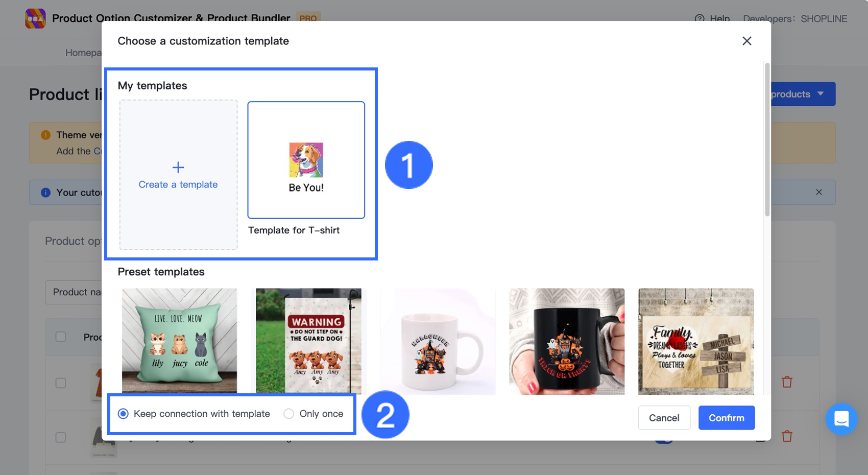Expand the blue products dropdown button

802,94
